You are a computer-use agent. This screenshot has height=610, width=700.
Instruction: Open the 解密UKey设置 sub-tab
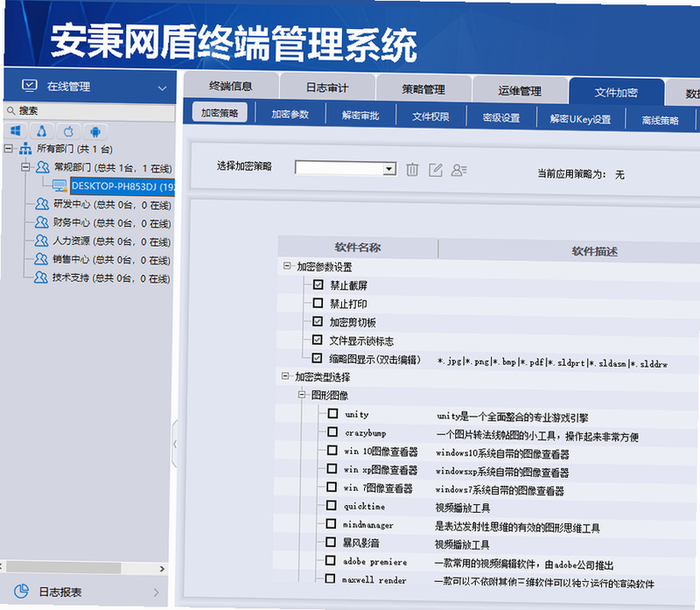580,119
